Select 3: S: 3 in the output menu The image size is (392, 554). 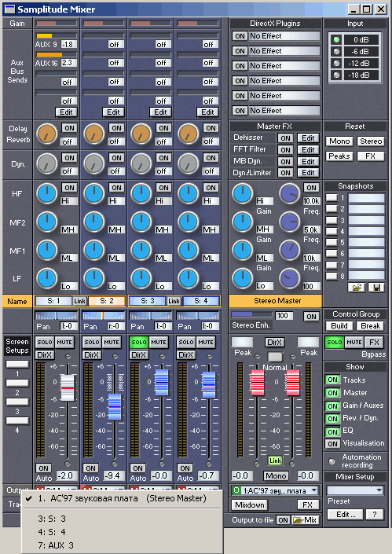[52, 519]
